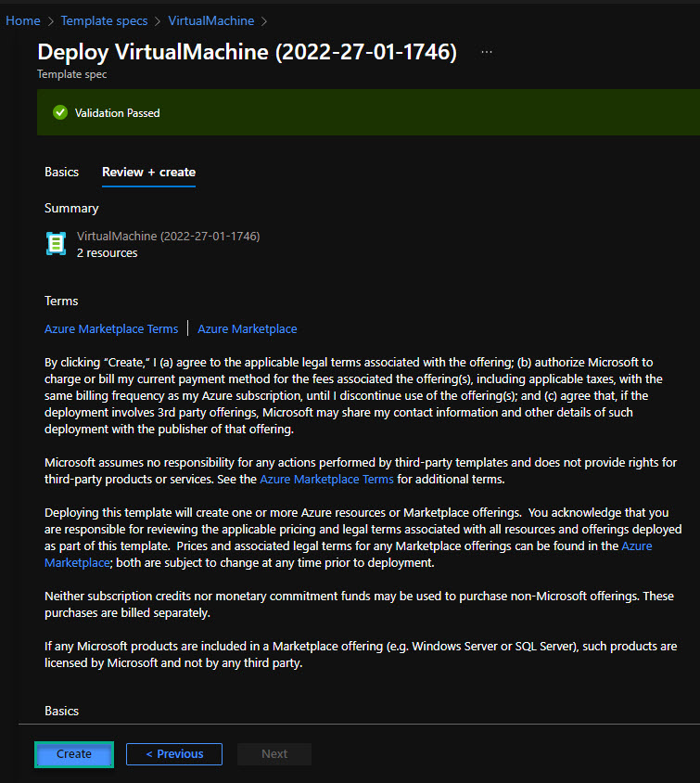The width and height of the screenshot is (700, 783).
Task: Open the VirtualMachine breadcrumb link
Action: tap(211, 20)
